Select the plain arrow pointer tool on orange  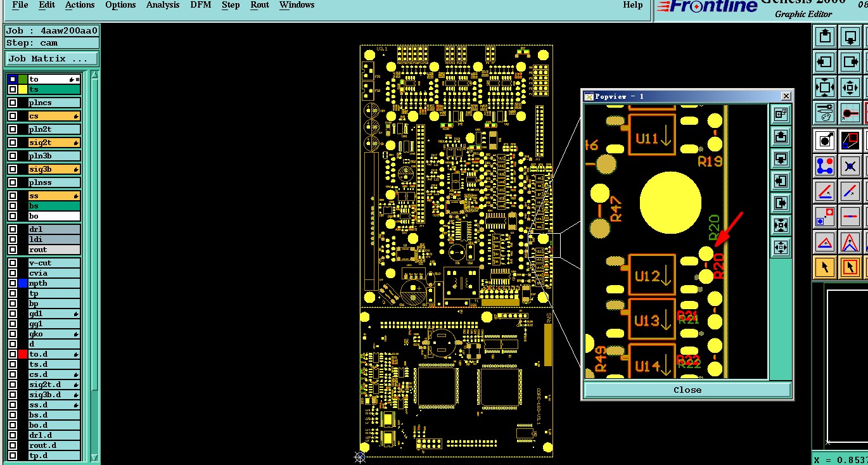tap(825, 267)
